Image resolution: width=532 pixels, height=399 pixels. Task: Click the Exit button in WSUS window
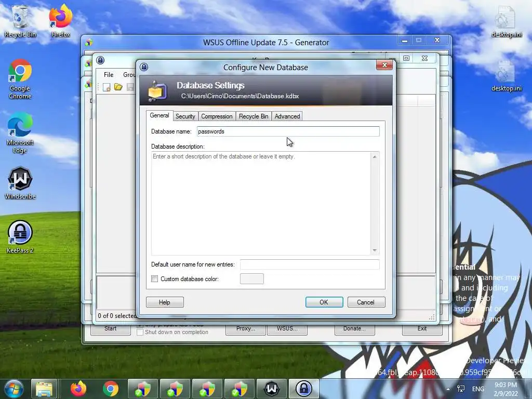pos(422,329)
